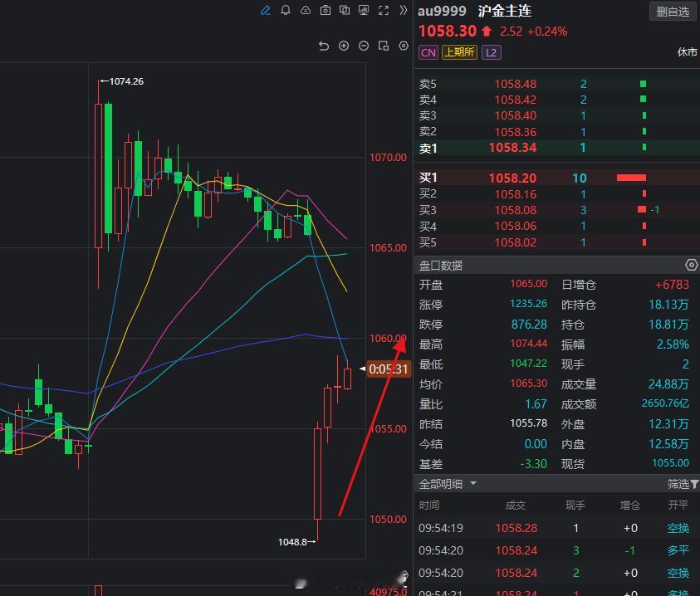The height and width of the screenshot is (596, 700).
Task: Click the double chevron for more tools
Action: click(403, 11)
